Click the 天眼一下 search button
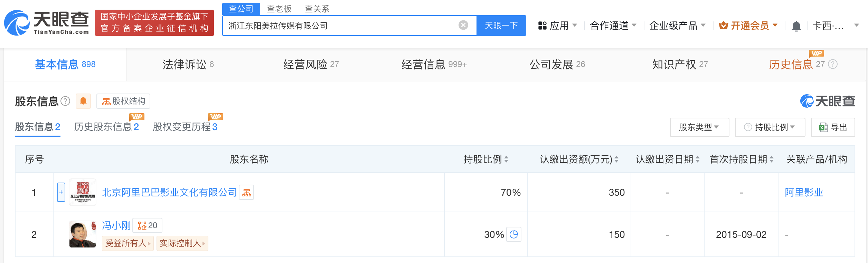This screenshot has width=868, height=263. [x=501, y=26]
